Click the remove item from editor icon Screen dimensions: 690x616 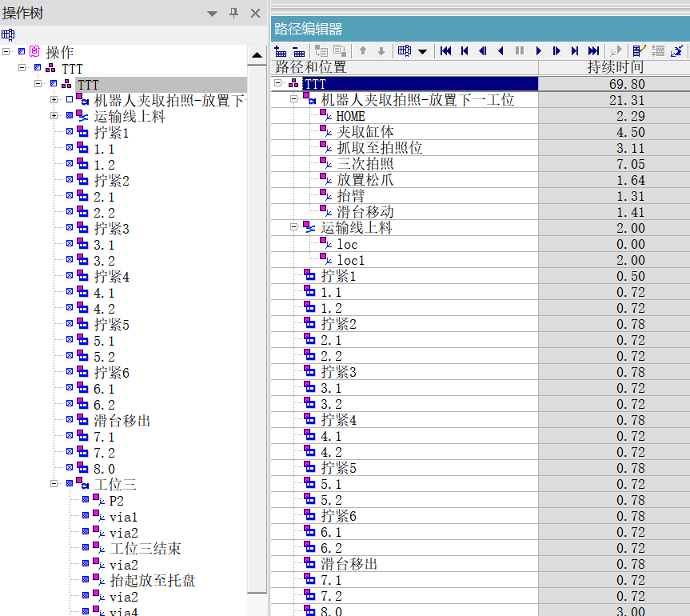[x=299, y=51]
